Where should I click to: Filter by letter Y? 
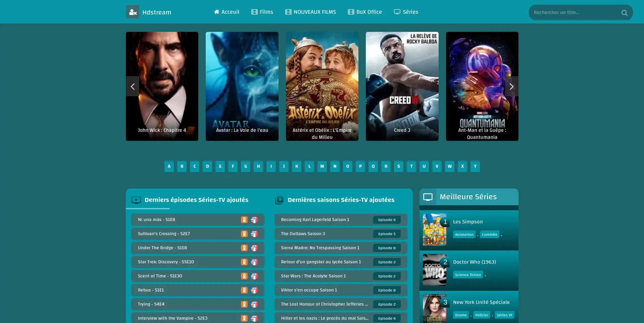pos(475,166)
